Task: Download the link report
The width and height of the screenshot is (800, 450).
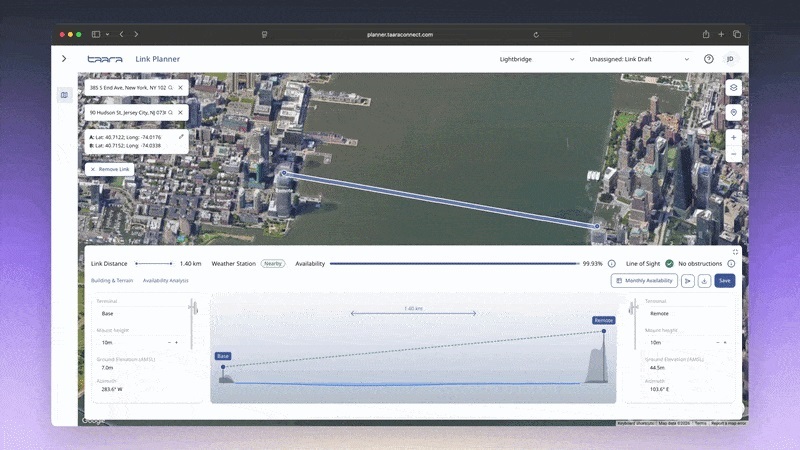Action: (704, 281)
